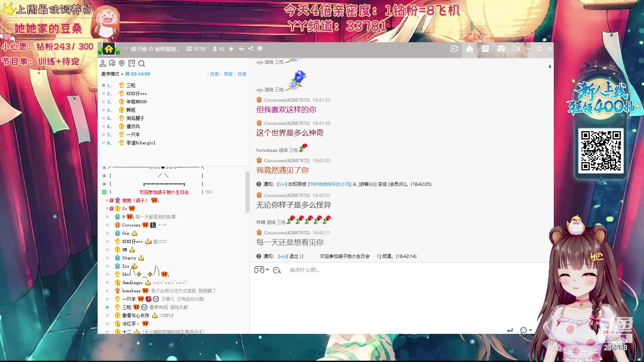Collapse the 欢迎参加鸽子她の生日会 sub-channel
This screenshot has width=644, height=362.
(x=104, y=192)
